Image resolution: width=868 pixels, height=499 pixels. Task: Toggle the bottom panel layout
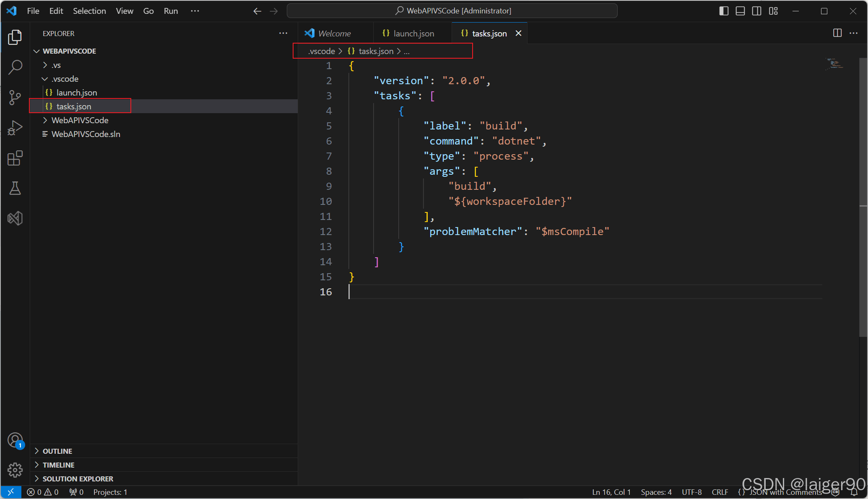pos(740,11)
